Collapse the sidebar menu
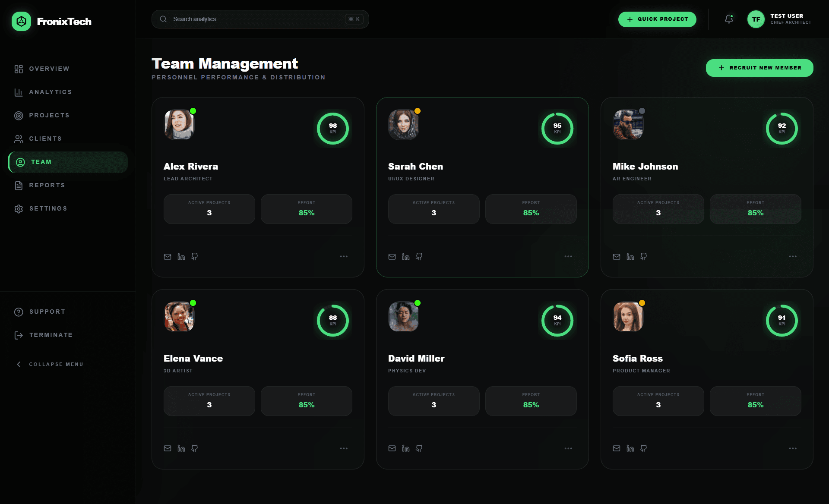This screenshot has width=829, height=504. [x=49, y=364]
